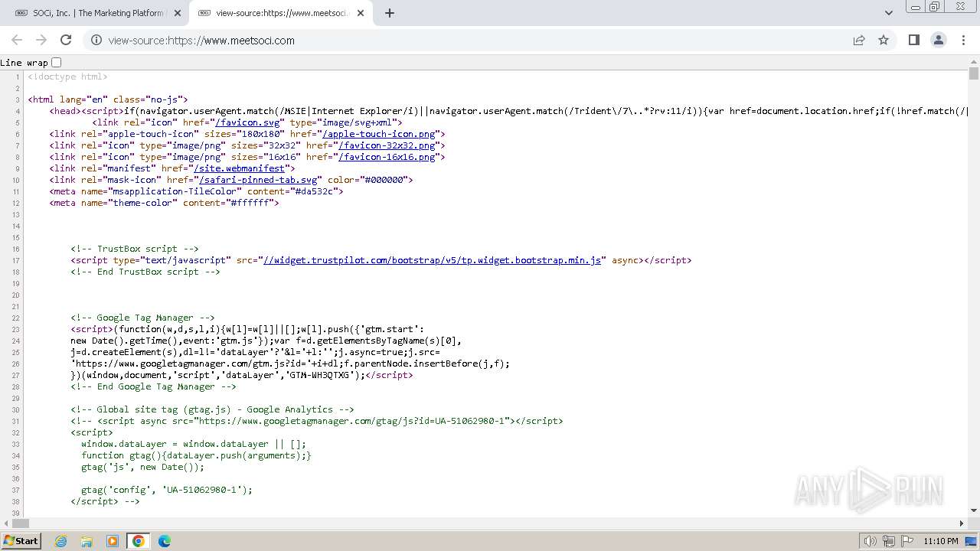Reload the view-source page
The image size is (980, 551).
66,40
